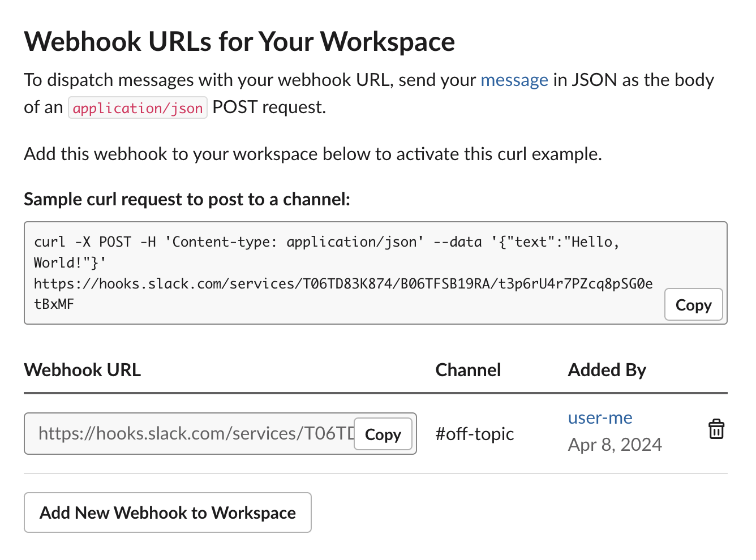
Task: Copy the webhook URL in the table row
Action: [x=383, y=434]
